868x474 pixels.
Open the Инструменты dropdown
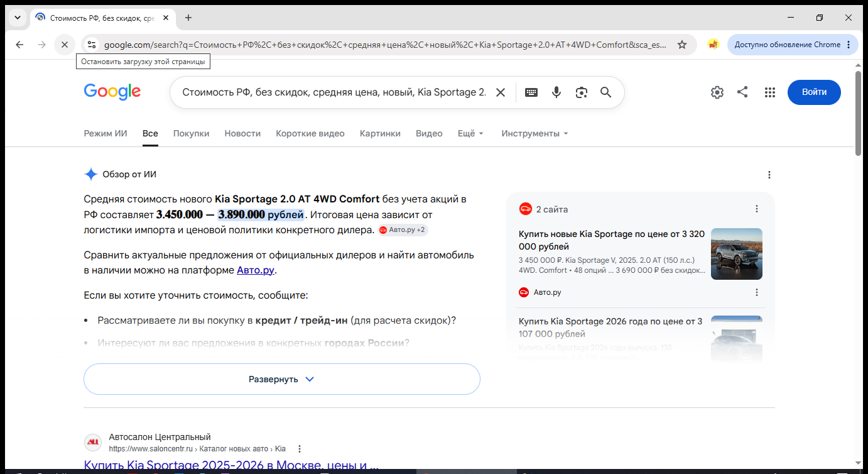click(x=534, y=133)
